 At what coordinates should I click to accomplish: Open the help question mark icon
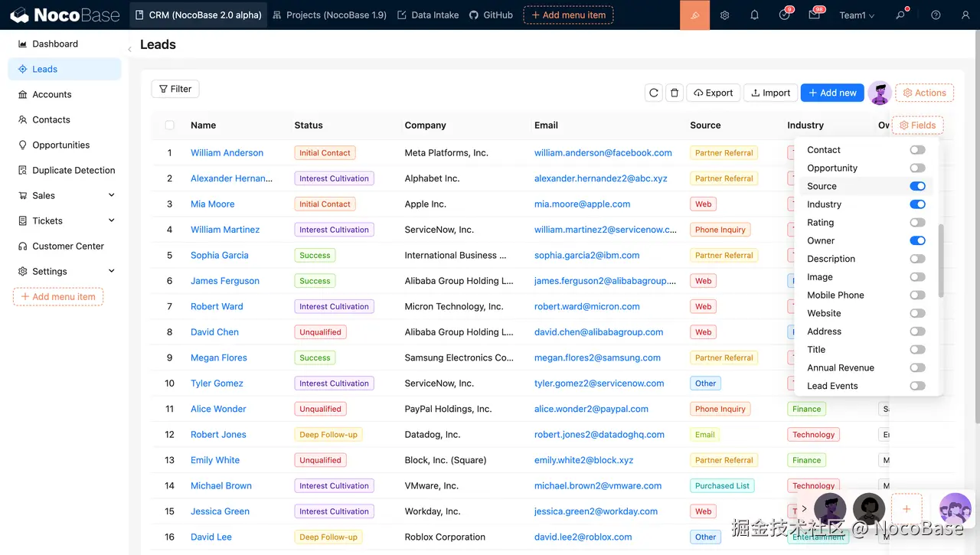coord(936,15)
